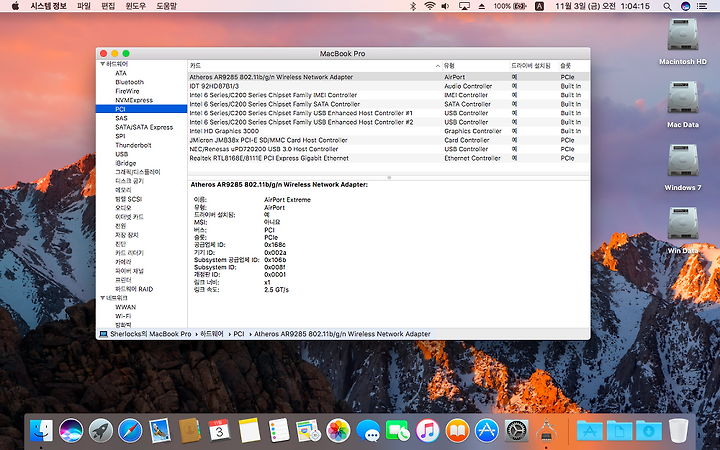720x450 pixels.
Task: Open 시스템 정보 application menu
Action: 48,6
